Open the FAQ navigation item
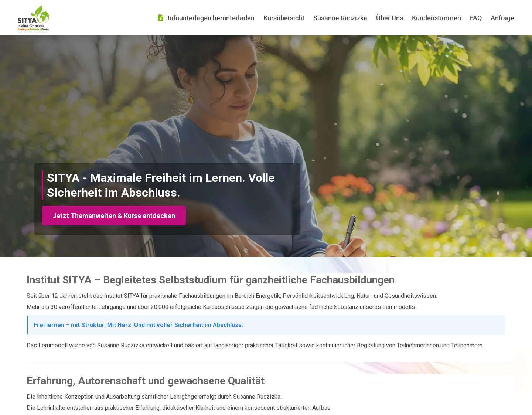Screen dimensions: 532x415 476,18
